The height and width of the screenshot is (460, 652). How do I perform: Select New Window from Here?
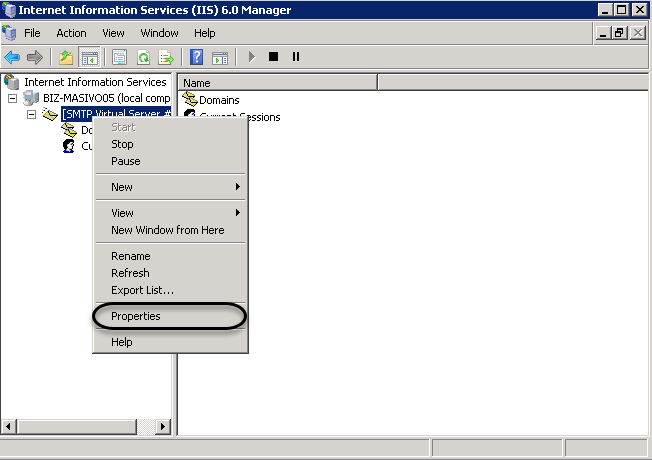170,230
